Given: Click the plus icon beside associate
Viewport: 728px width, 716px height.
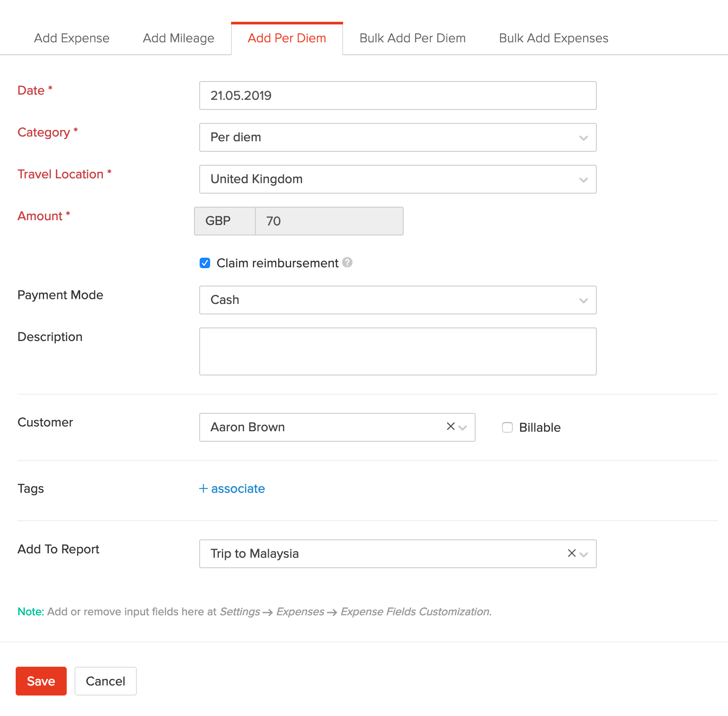Looking at the screenshot, I should 203,488.
